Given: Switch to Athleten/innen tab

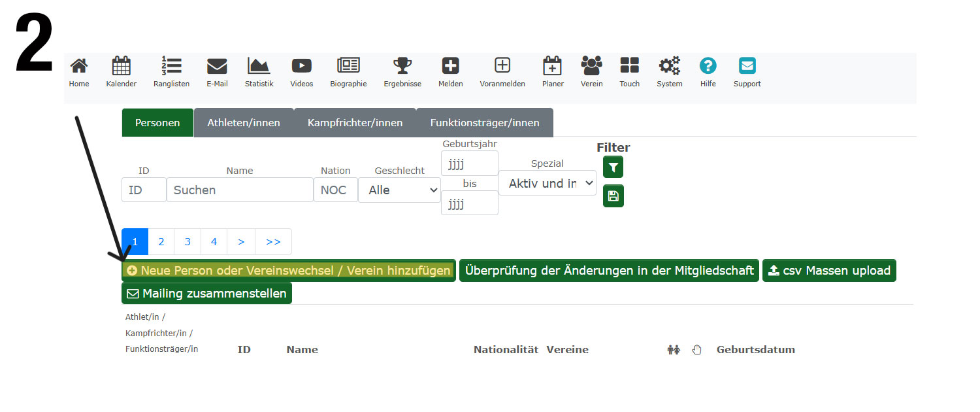Looking at the screenshot, I should (x=244, y=123).
